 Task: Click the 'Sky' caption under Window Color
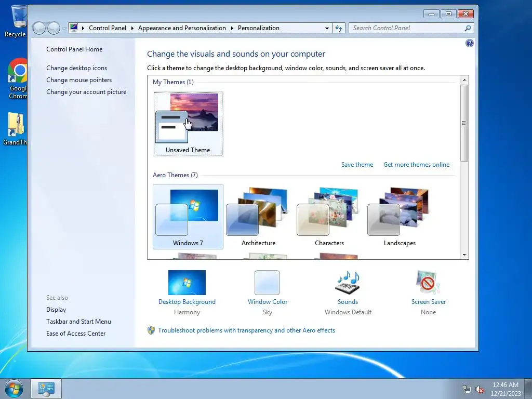268,312
